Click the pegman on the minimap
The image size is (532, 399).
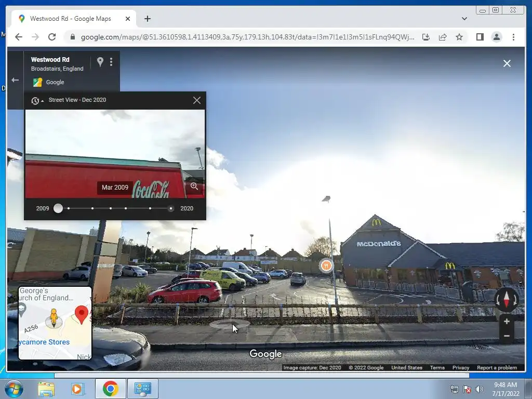click(x=54, y=318)
